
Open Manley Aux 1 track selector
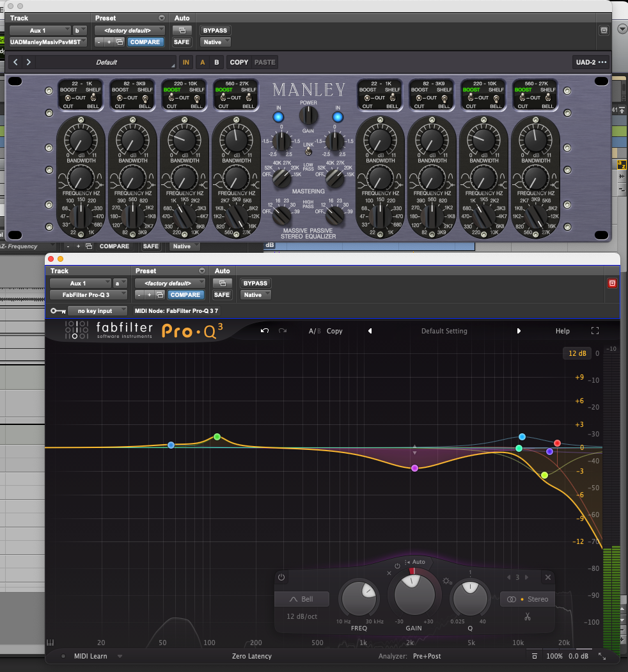pyautogui.click(x=40, y=31)
